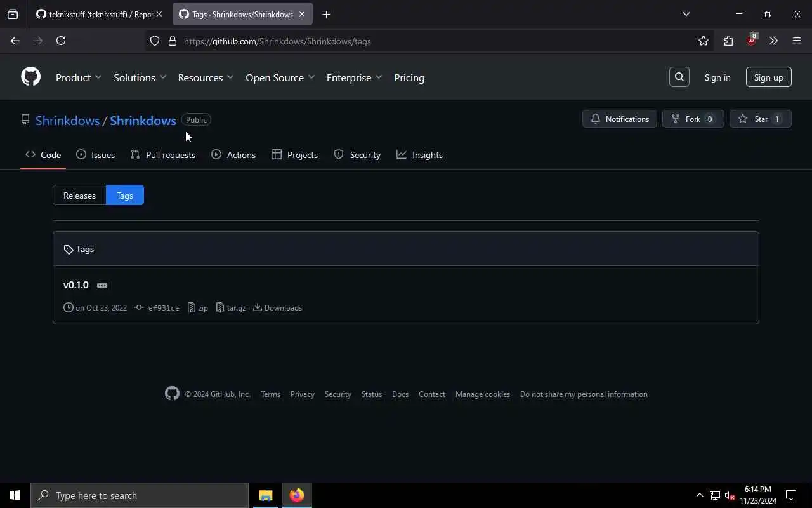Bookmark this page with the star icon
This screenshot has height=508, width=812.
coord(704,41)
